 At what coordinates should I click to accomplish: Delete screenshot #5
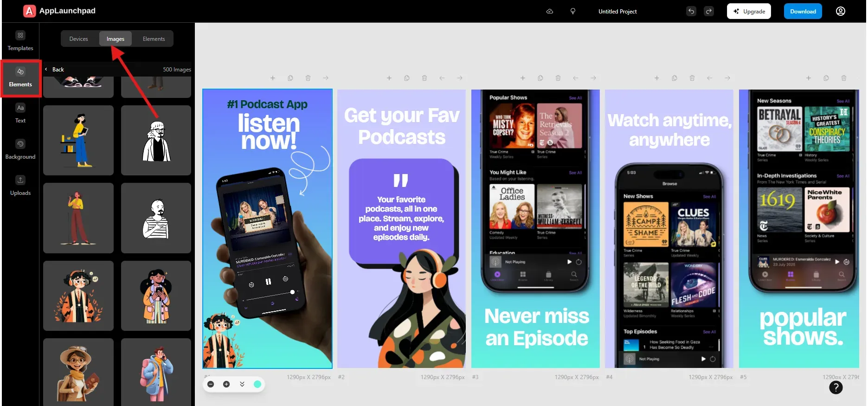pyautogui.click(x=844, y=78)
